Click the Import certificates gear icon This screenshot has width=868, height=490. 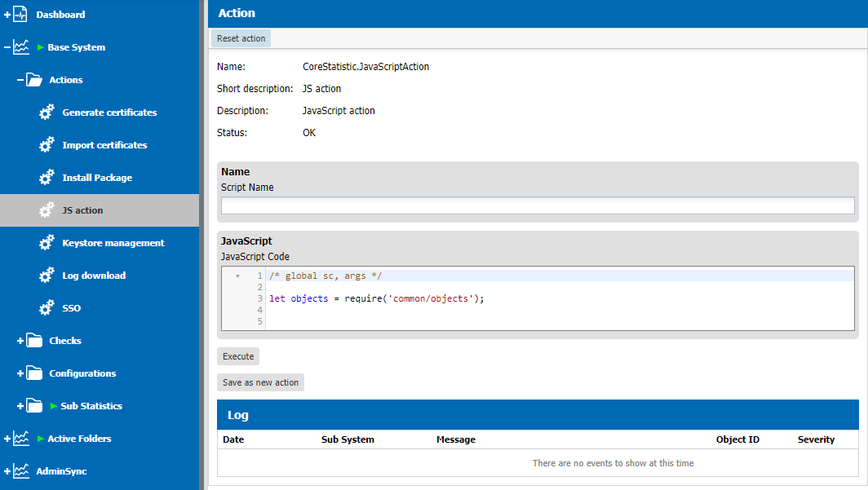click(x=46, y=145)
